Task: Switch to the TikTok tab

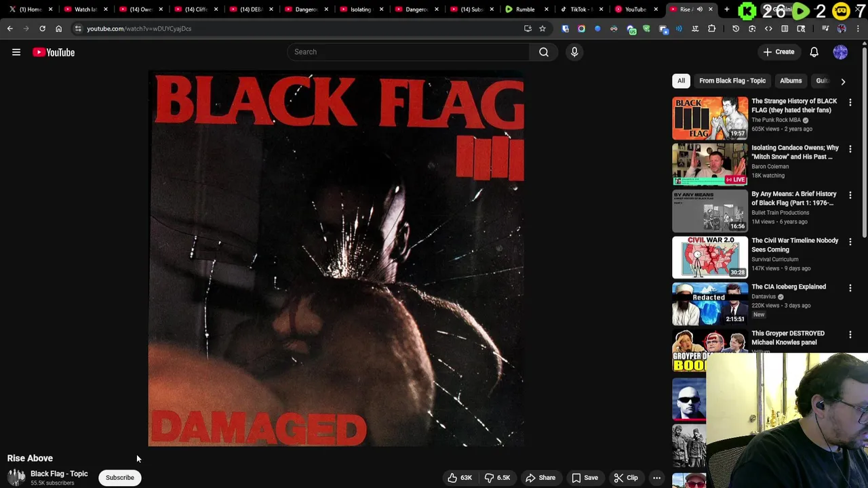Action: click(x=580, y=9)
